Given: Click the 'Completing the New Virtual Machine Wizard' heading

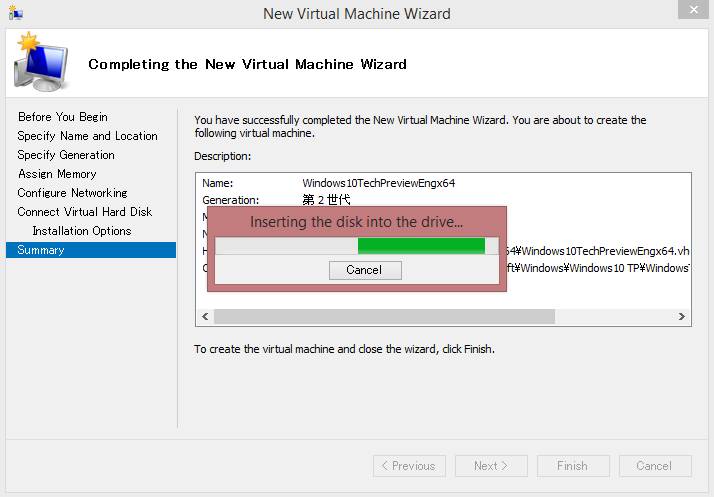Looking at the screenshot, I should 247,64.
